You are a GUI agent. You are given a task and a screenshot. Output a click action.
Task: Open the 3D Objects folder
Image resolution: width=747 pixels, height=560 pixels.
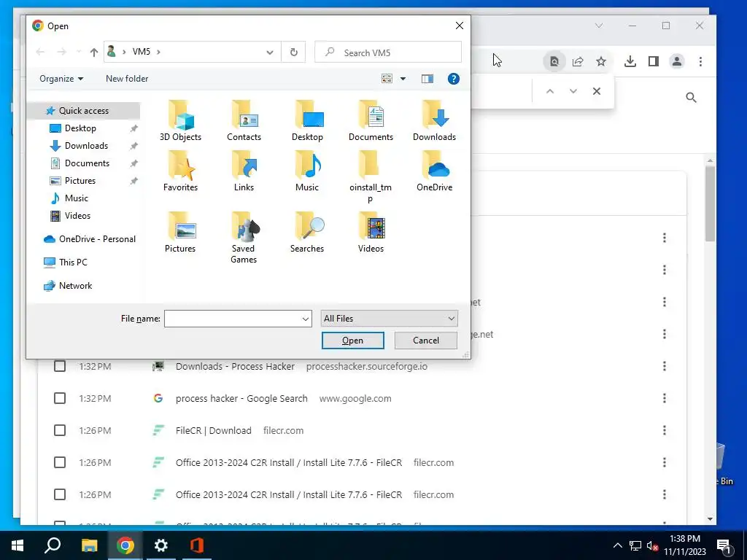pos(180,121)
